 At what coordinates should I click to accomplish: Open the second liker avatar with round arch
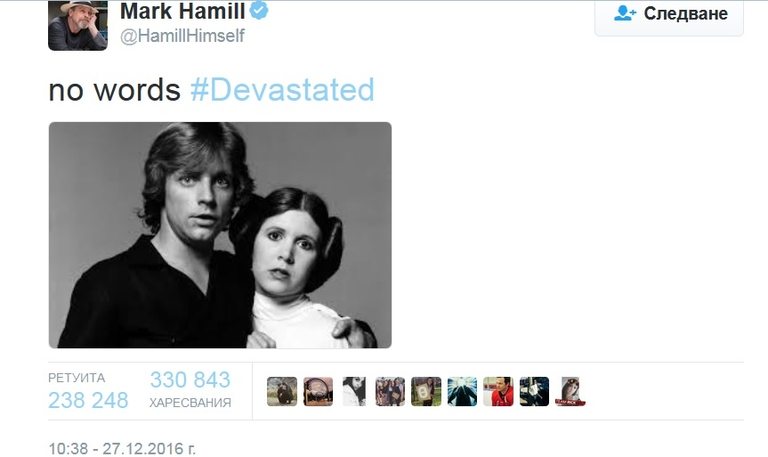point(318,391)
